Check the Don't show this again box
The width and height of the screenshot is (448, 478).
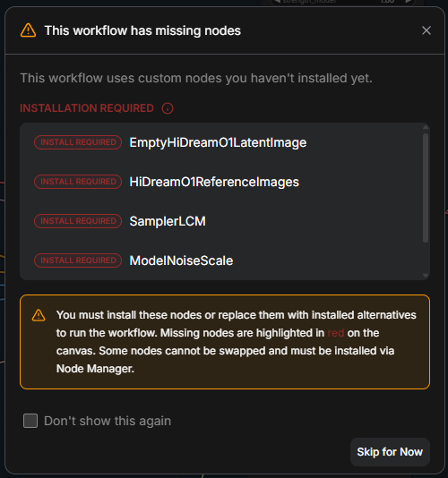(30, 421)
